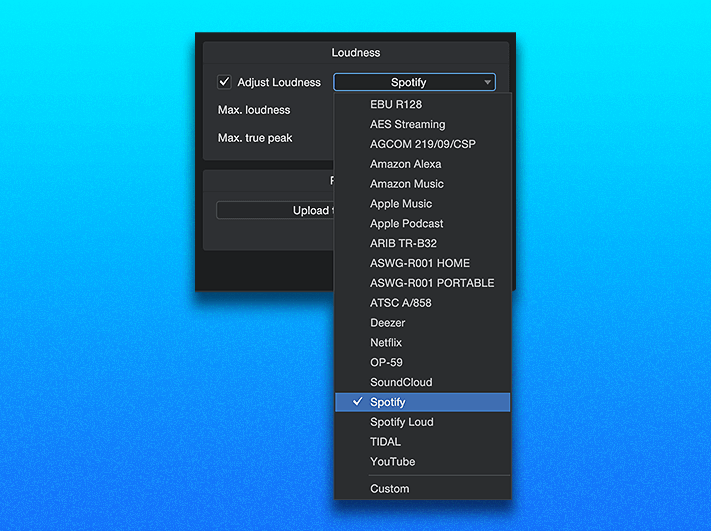
Task: Select AGCOM 219/09/CSP preset
Action: 423,144
